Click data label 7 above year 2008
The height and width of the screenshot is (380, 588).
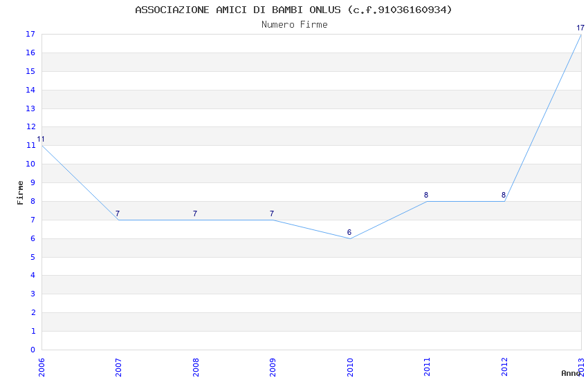pos(195,213)
